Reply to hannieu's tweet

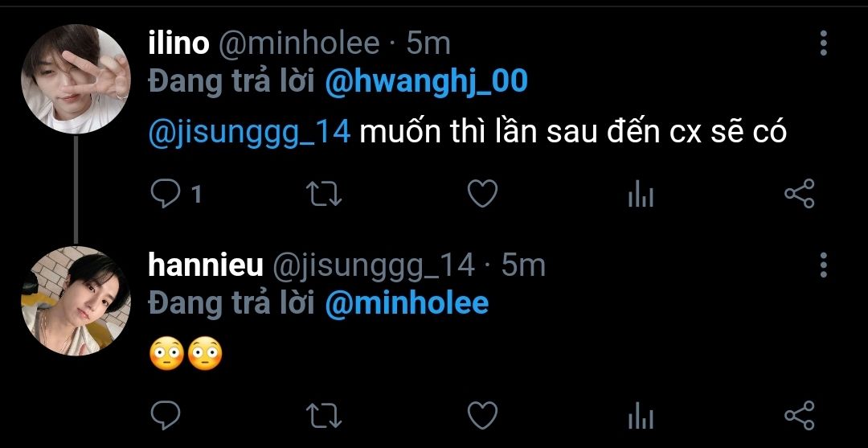[x=165, y=415]
